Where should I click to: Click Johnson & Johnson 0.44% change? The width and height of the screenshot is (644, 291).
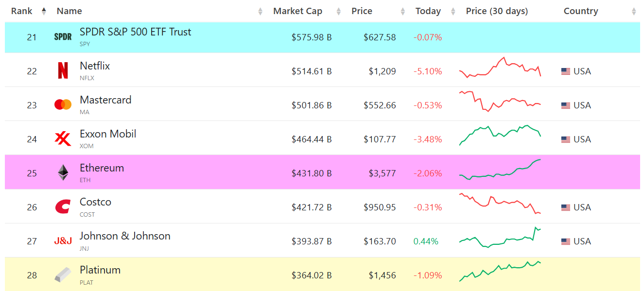(426, 241)
